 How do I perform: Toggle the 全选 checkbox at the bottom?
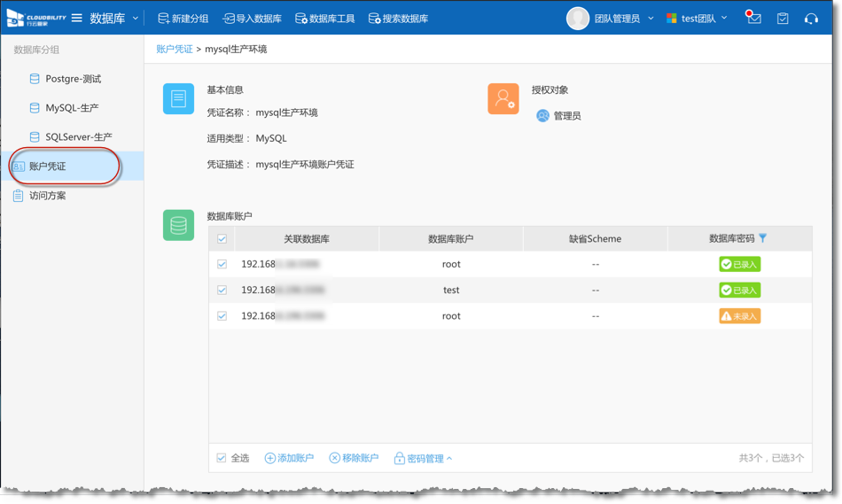coord(222,458)
